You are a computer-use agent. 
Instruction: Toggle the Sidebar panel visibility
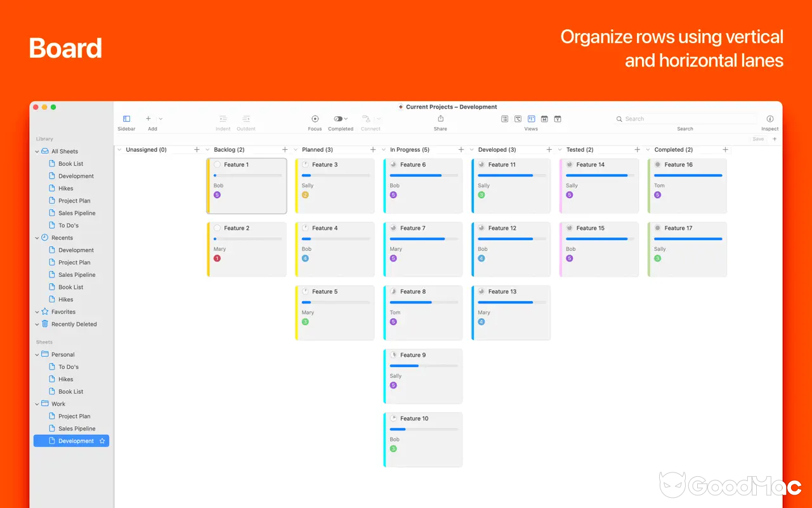point(126,119)
